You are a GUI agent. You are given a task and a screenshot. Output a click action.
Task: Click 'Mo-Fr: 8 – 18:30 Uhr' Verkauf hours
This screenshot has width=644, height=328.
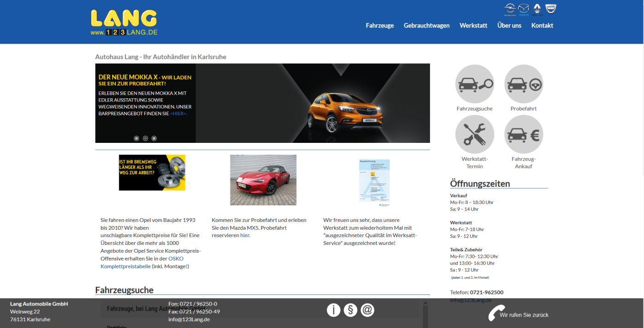click(x=471, y=202)
